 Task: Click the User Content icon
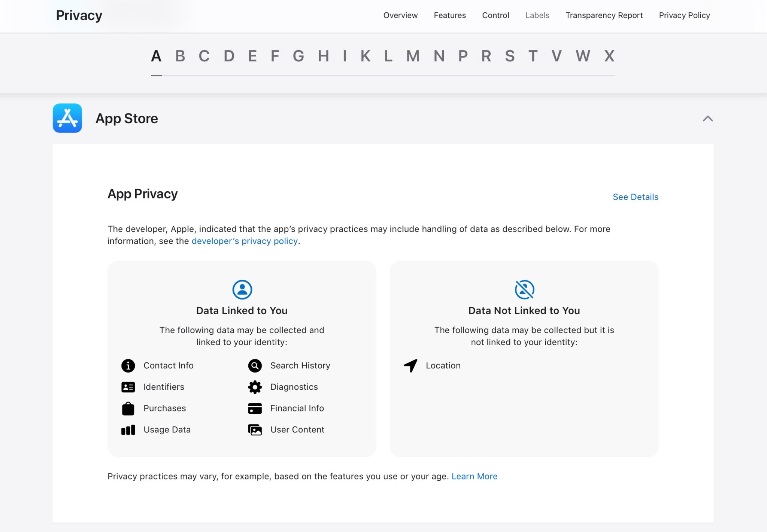pos(255,429)
